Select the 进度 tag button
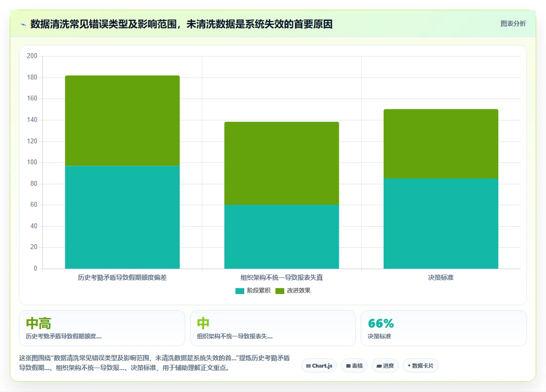 coord(385,366)
